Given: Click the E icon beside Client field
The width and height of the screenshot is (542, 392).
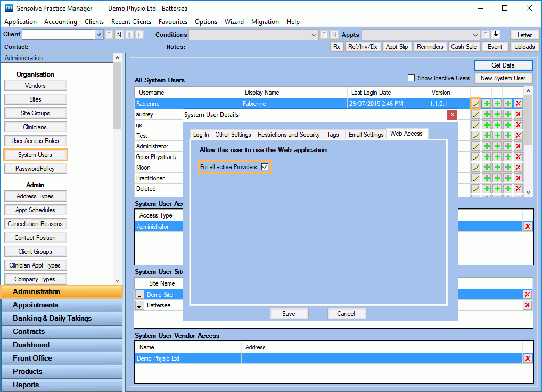Looking at the screenshot, I should click(109, 35).
